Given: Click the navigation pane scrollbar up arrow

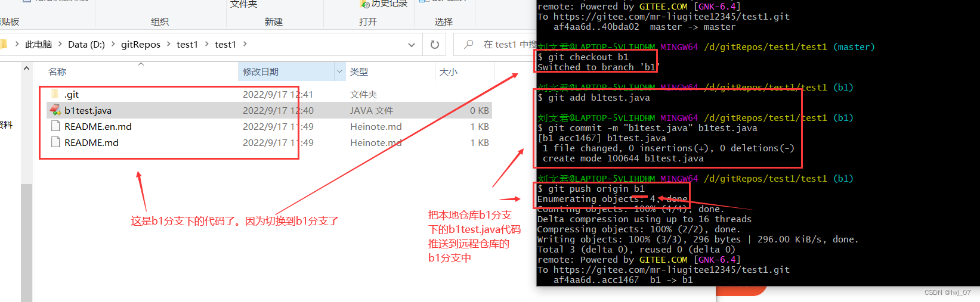Looking at the screenshot, I should pos(26,69).
